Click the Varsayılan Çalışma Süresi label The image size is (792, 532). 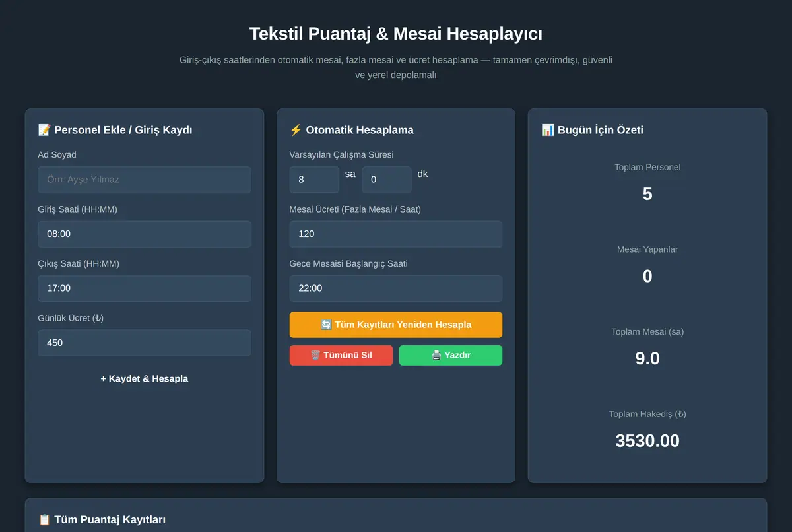click(x=341, y=155)
